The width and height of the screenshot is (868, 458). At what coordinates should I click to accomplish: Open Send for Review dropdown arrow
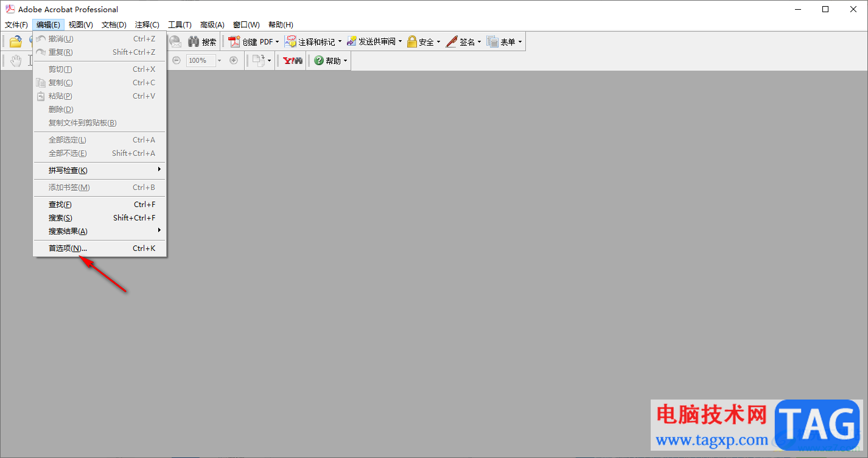pyautogui.click(x=400, y=42)
